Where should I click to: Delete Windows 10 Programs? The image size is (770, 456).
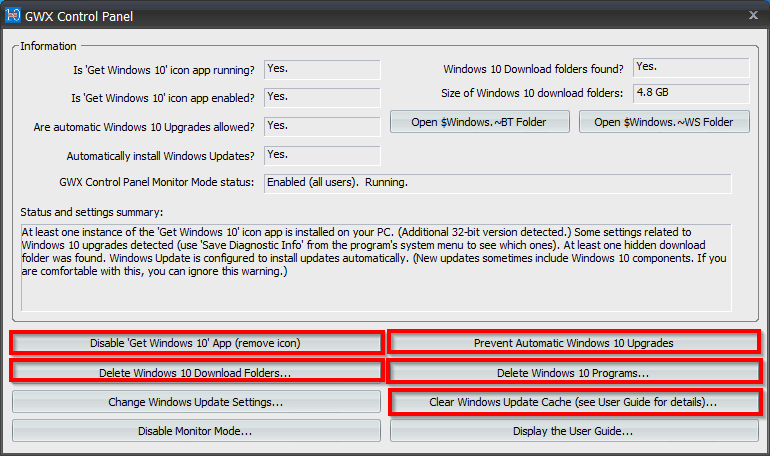coord(574,373)
